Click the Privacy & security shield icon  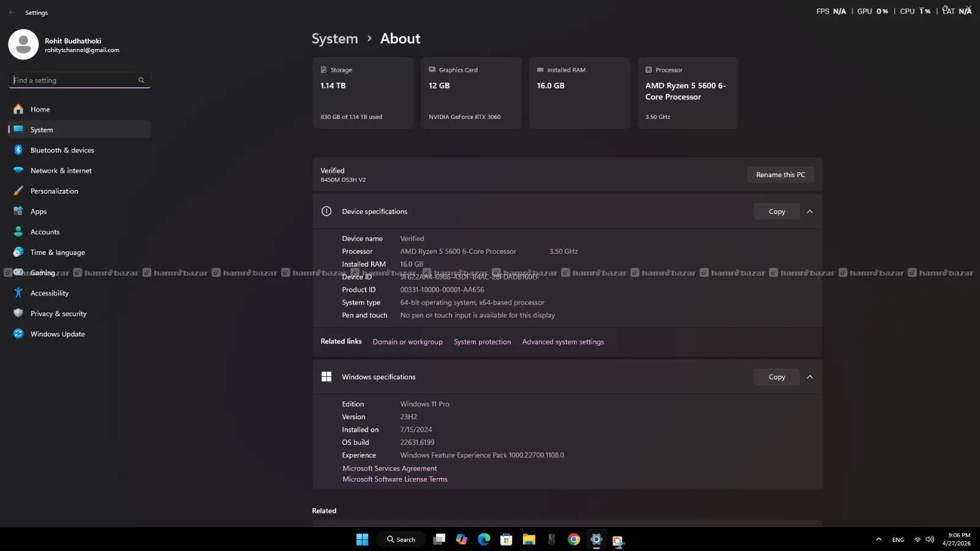click(18, 313)
